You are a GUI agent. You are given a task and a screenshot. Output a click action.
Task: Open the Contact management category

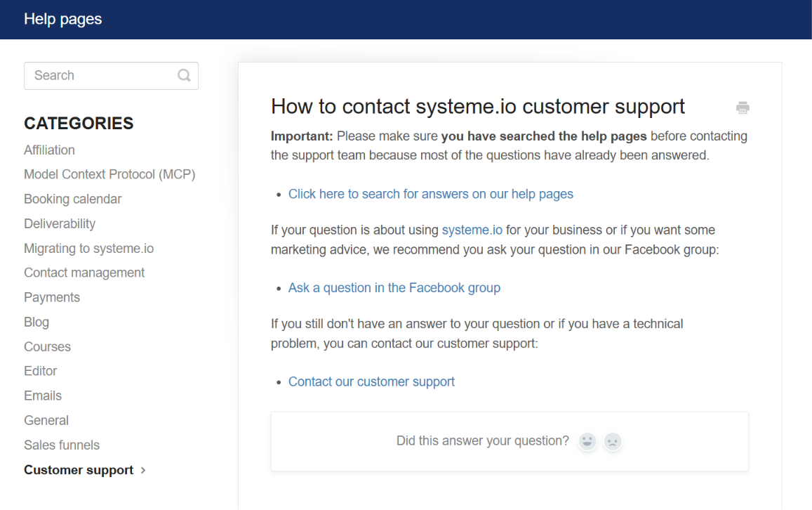(84, 273)
